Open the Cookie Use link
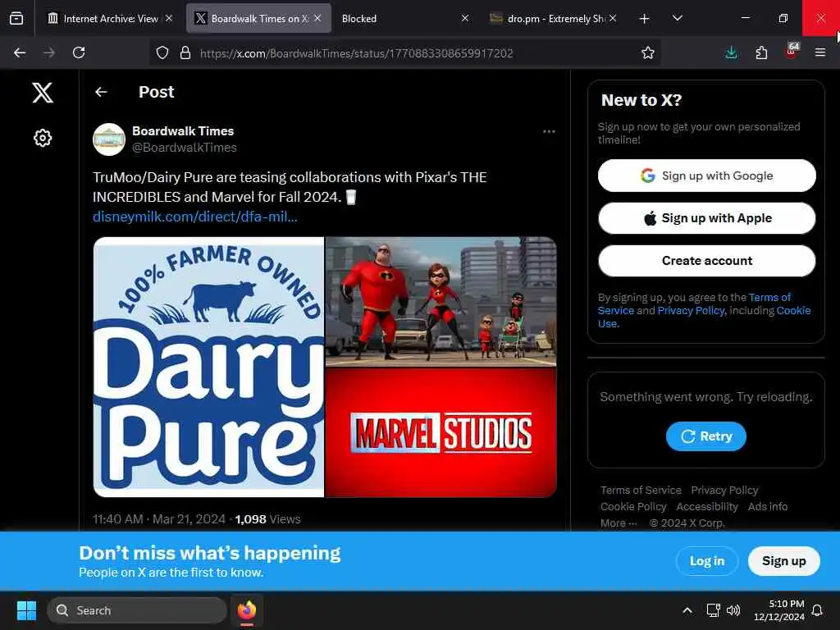The image size is (840, 630). click(793, 311)
